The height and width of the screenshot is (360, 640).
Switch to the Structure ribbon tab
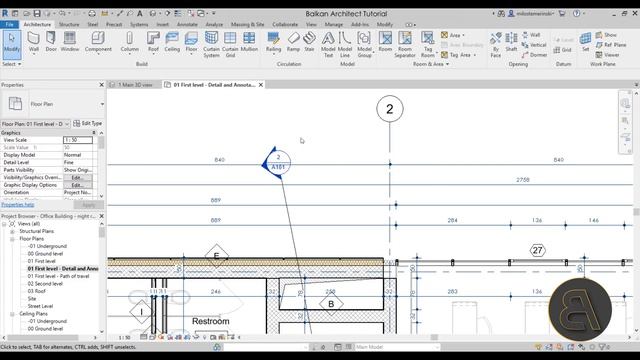click(69, 24)
